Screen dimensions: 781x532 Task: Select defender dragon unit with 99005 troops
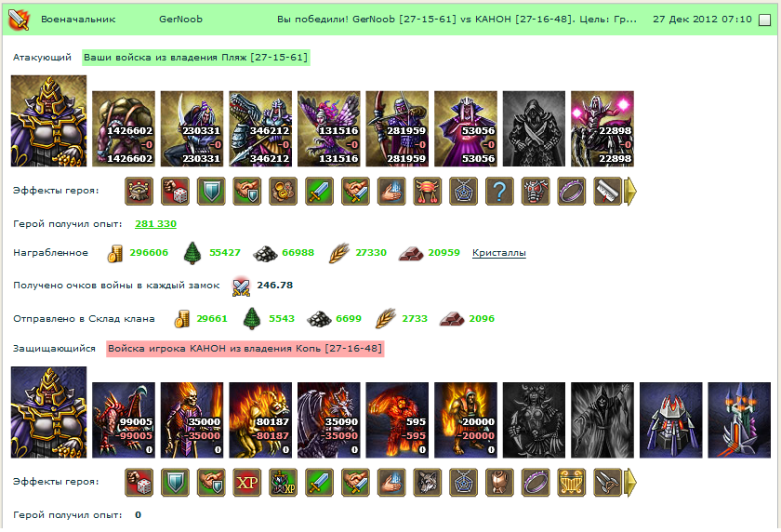(x=124, y=419)
